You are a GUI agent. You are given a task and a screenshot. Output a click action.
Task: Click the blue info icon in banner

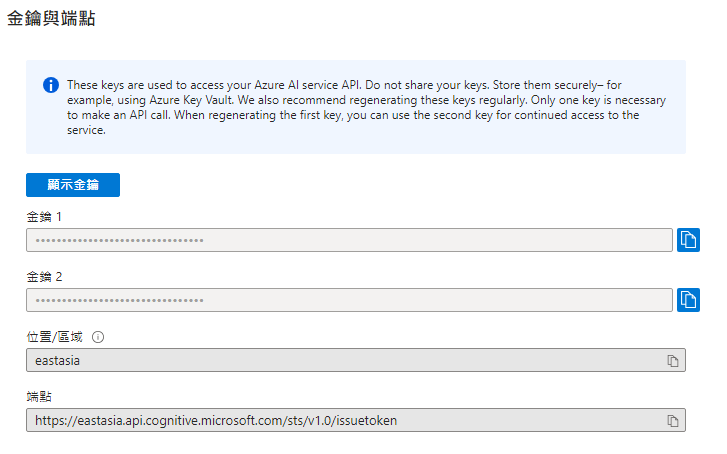(x=51, y=85)
